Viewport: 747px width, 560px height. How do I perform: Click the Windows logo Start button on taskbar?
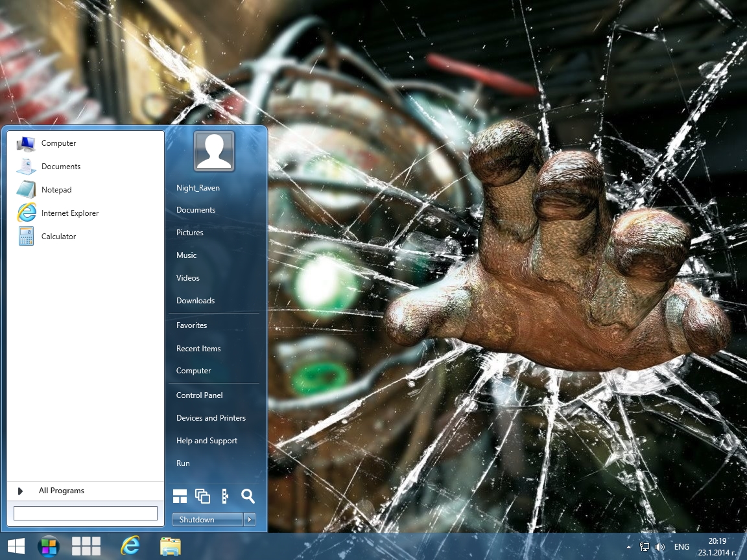pyautogui.click(x=16, y=546)
